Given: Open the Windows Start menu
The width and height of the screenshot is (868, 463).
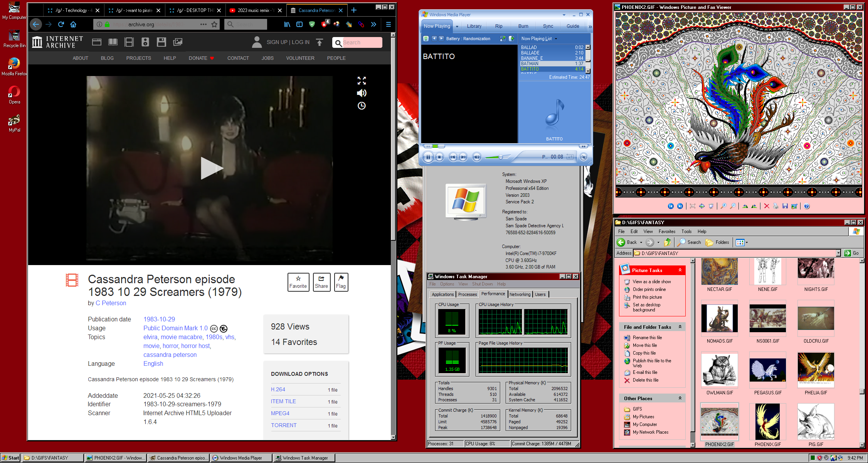Looking at the screenshot, I should 10,458.
